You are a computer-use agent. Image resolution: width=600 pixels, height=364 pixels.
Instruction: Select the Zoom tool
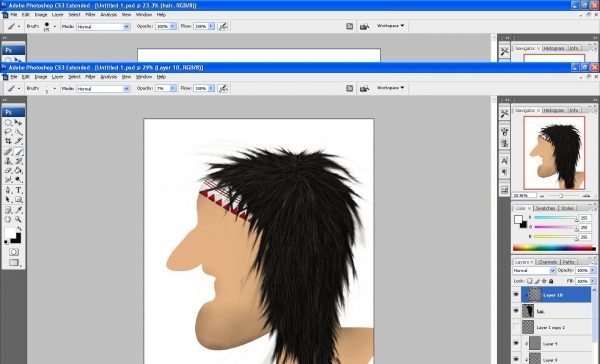[x=18, y=219]
